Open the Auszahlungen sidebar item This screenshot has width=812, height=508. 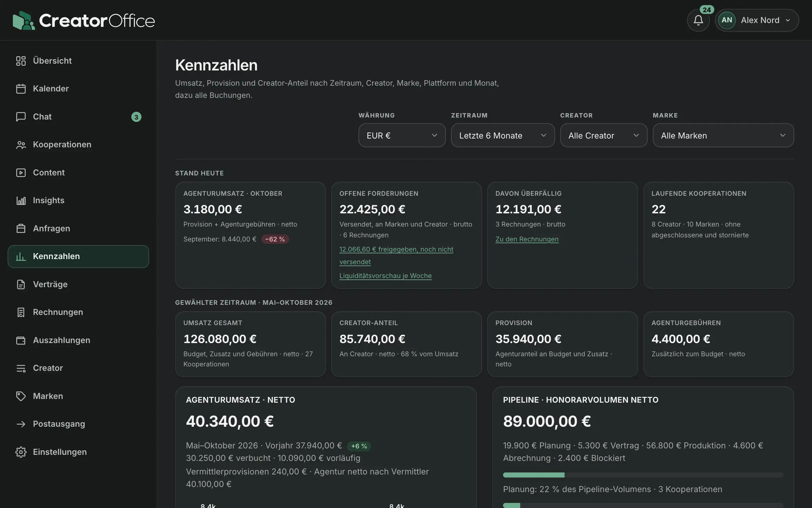(78, 340)
